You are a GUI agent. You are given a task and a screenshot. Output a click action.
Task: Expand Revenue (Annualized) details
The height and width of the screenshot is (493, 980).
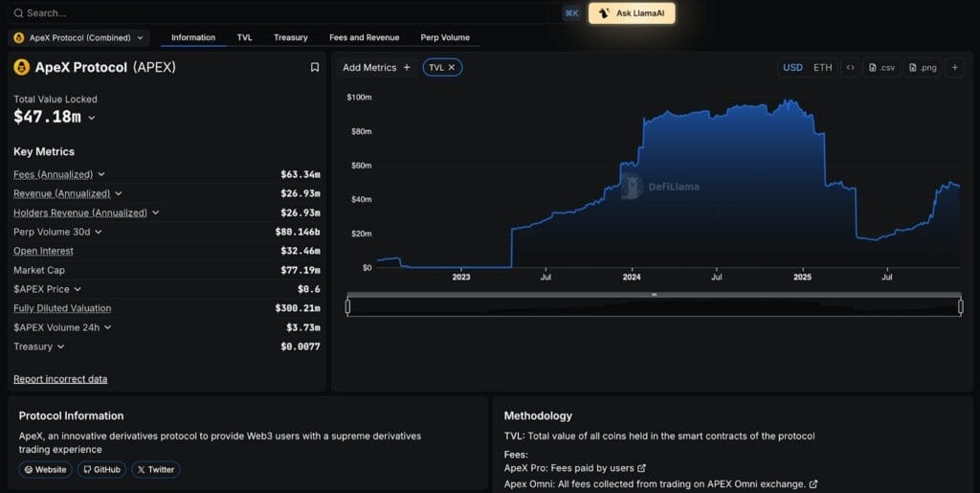(x=118, y=193)
